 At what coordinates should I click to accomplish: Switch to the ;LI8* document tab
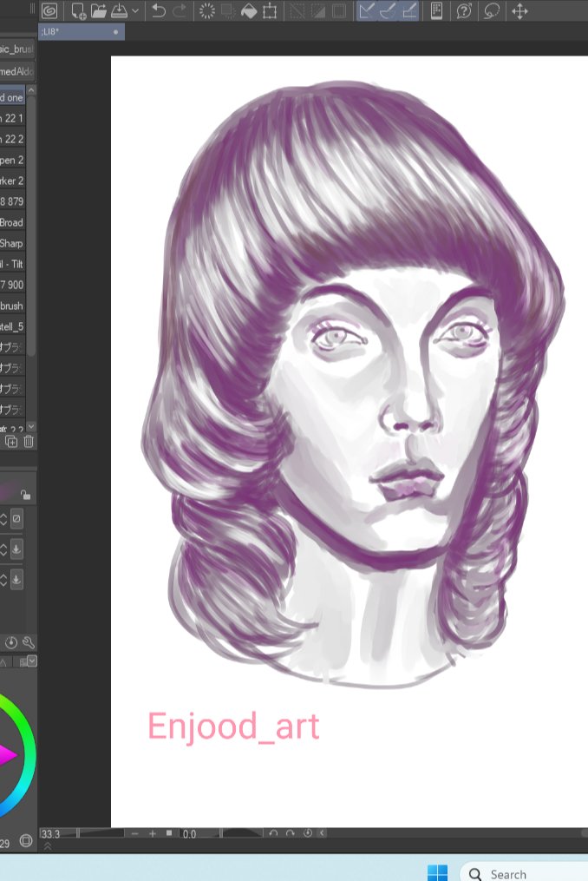82,32
